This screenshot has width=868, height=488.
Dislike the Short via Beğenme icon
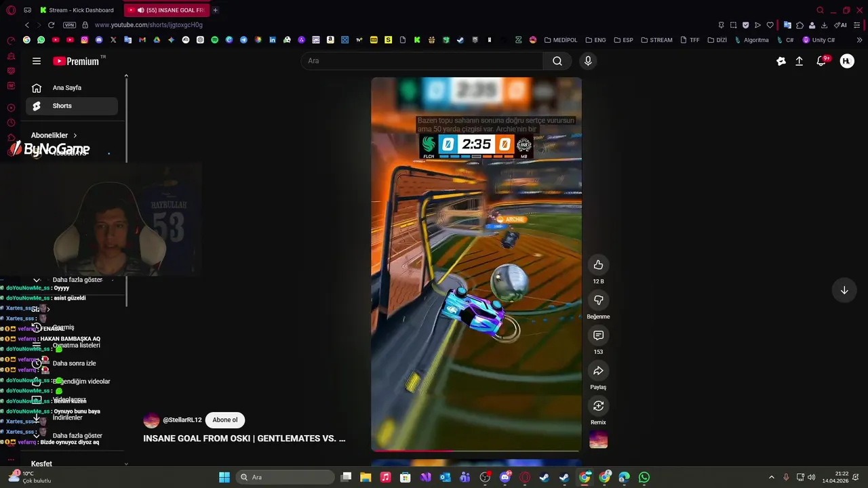598,300
